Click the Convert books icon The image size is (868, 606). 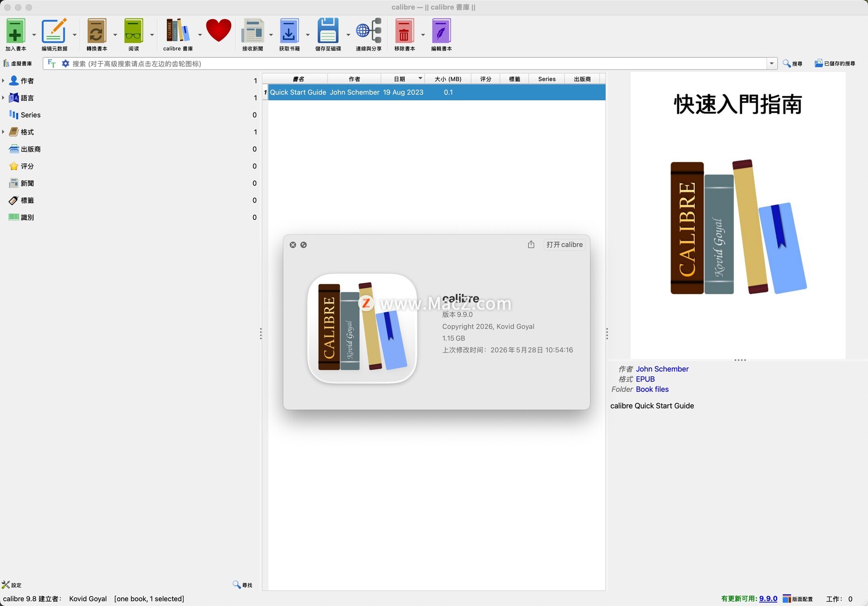click(x=96, y=31)
